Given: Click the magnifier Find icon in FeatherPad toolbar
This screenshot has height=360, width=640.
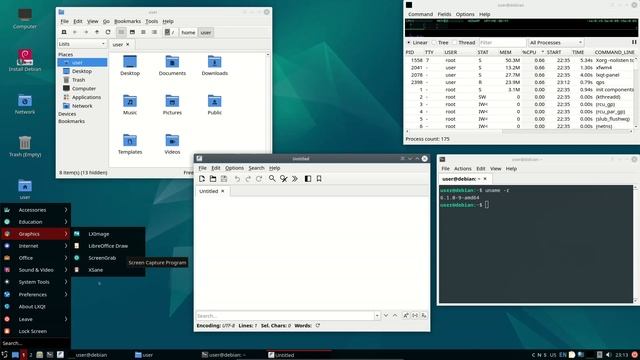Looking at the screenshot, I should point(272,179).
